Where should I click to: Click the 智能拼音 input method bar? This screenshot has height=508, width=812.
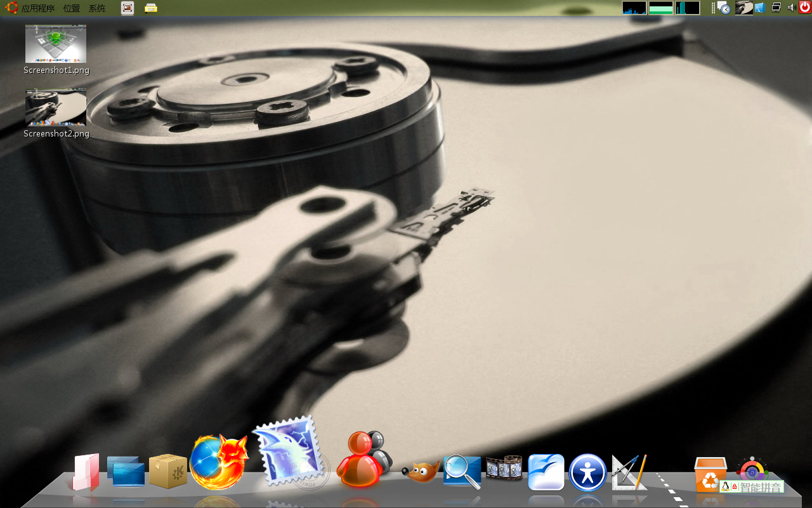click(752, 487)
